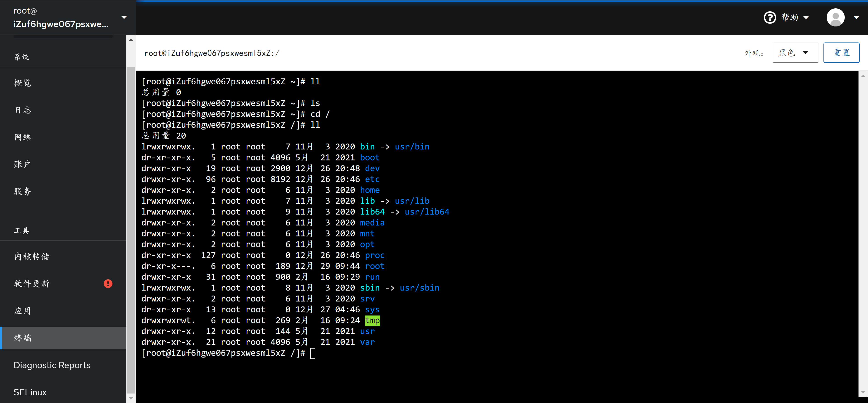The image size is (868, 403).
Task: Click the help question mark icon
Action: tap(770, 17)
